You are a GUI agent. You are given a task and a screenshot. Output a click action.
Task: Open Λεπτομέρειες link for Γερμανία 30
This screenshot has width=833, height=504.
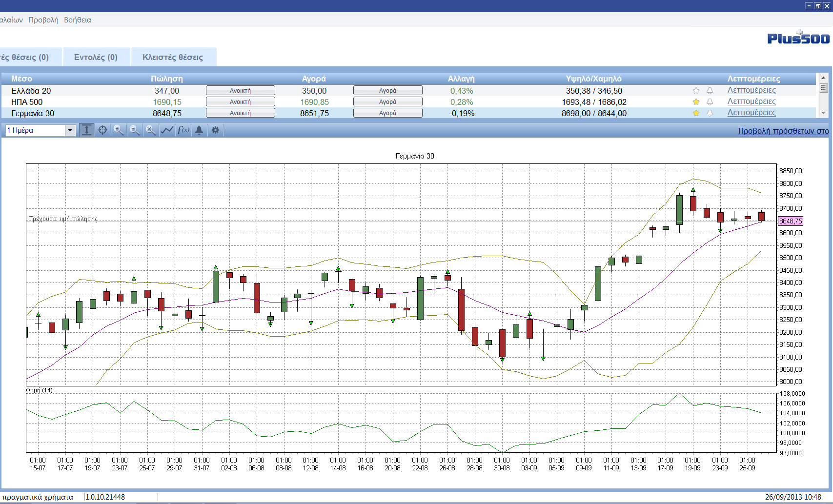(x=752, y=113)
